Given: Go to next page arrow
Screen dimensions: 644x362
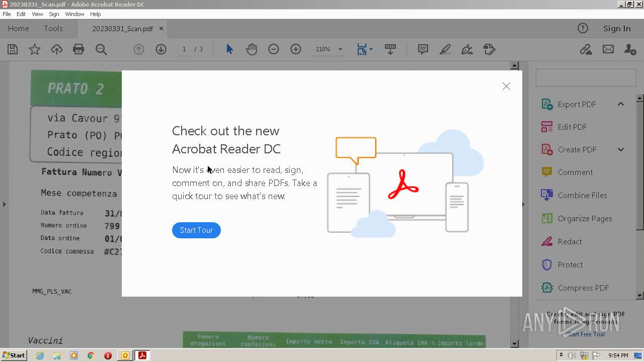Looking at the screenshot, I should point(161,49).
